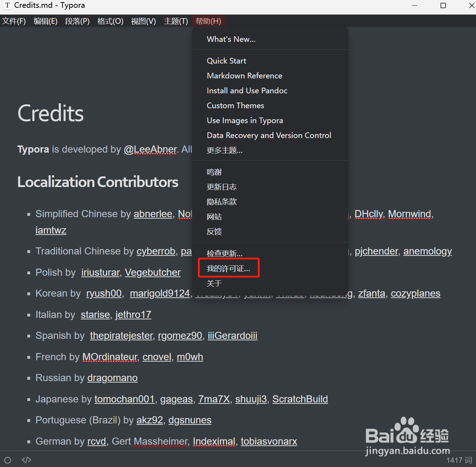Open the cozyplanes contributor link
Viewport: 476px width, 467px height.
pos(416,293)
